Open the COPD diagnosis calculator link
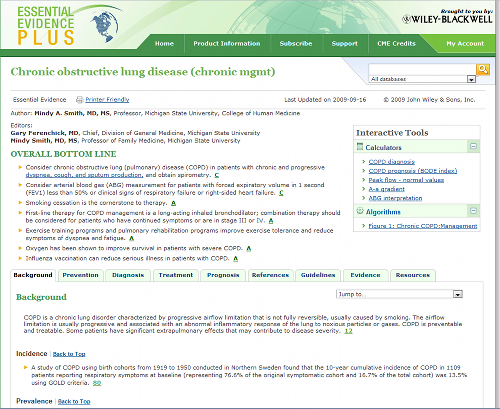Viewport: 500px width, 409px height. click(x=391, y=162)
